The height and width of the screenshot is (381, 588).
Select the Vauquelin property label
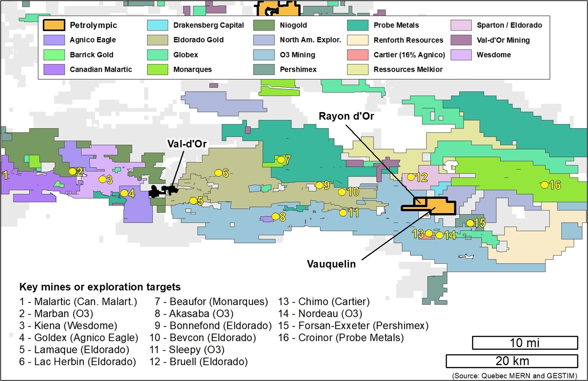[x=331, y=264]
